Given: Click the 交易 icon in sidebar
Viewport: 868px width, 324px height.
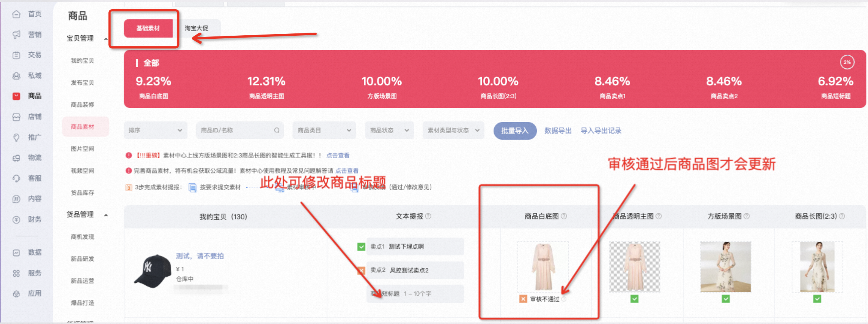Looking at the screenshot, I should [16, 55].
